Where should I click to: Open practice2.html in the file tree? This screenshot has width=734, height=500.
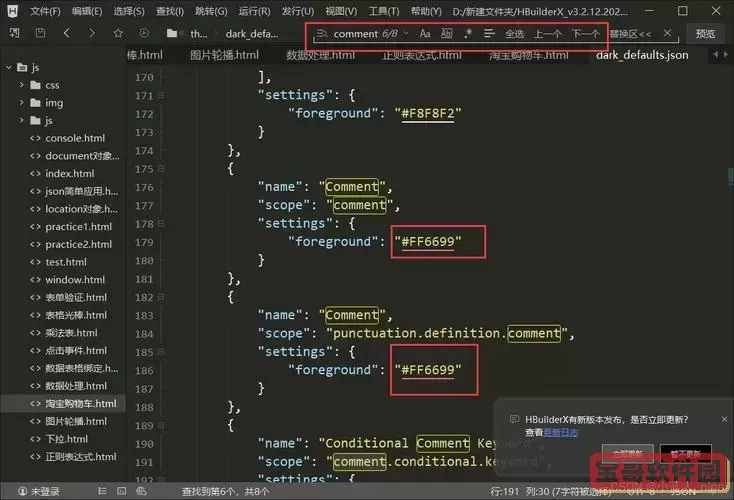pos(79,244)
